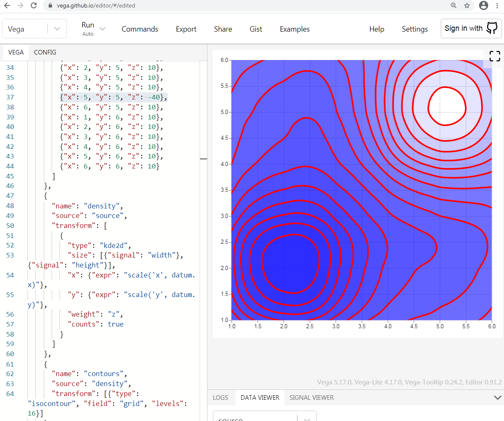Viewport: 504px width, 421px height.
Task: Open the browser zoom magnifier icon
Action: [x=454, y=5]
